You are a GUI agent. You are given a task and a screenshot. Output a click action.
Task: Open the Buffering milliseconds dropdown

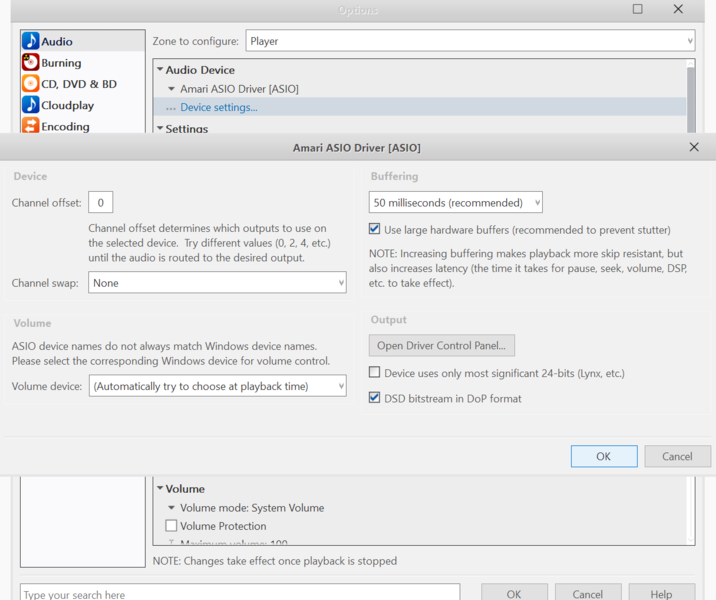click(455, 203)
